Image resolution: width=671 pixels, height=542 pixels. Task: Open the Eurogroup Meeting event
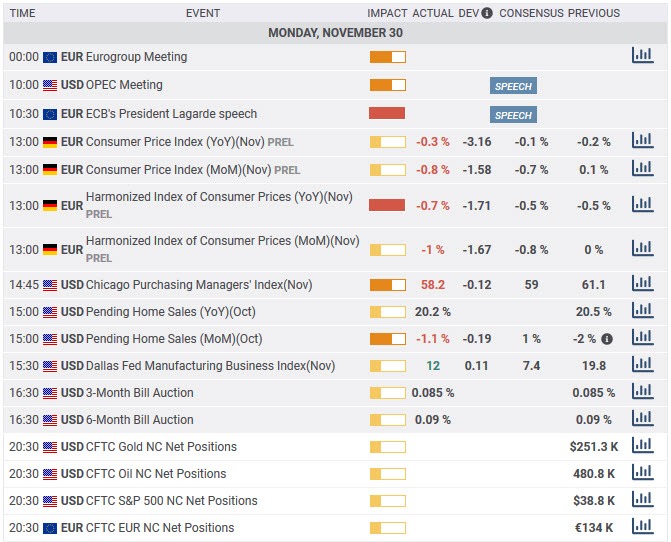(137, 57)
